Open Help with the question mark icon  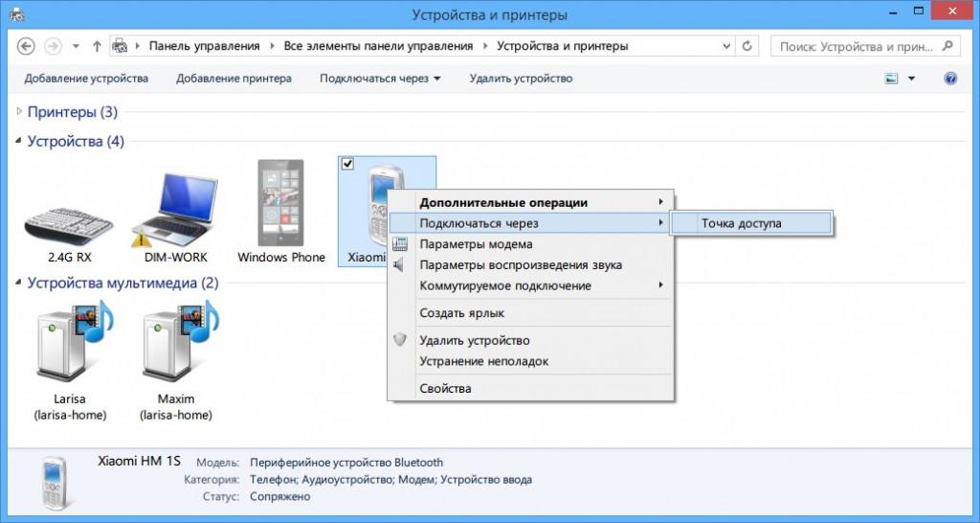(x=950, y=79)
